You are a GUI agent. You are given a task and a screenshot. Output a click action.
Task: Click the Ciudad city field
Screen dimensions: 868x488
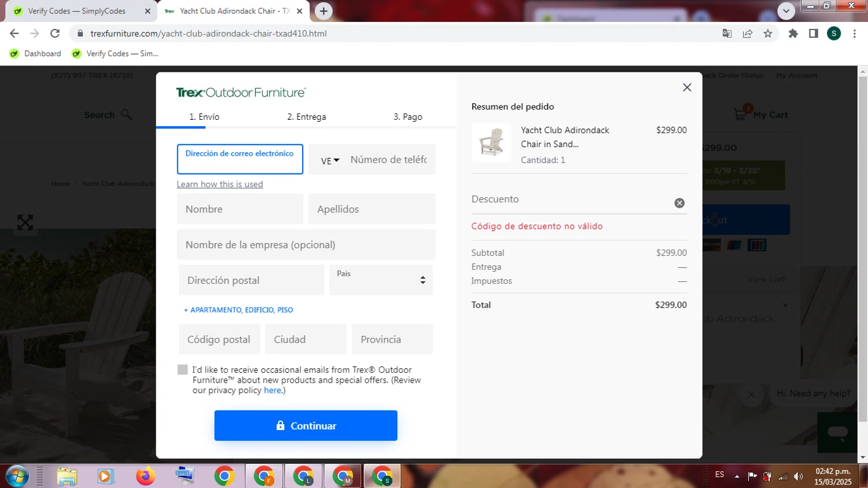coord(306,339)
